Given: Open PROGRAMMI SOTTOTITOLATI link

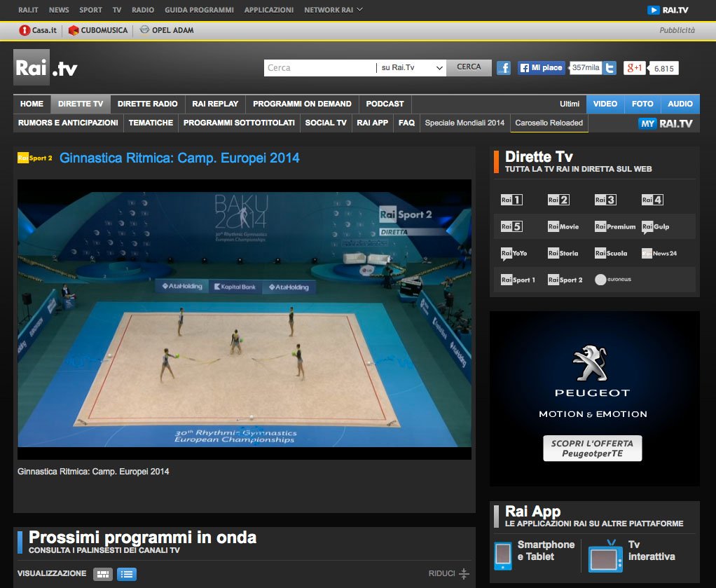Looking at the screenshot, I should coord(239,123).
